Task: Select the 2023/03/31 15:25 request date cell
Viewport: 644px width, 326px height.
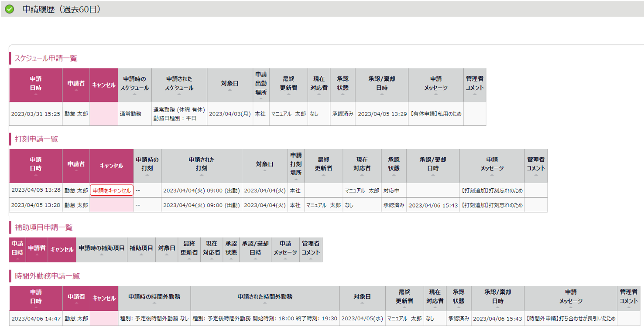Action: click(36, 114)
